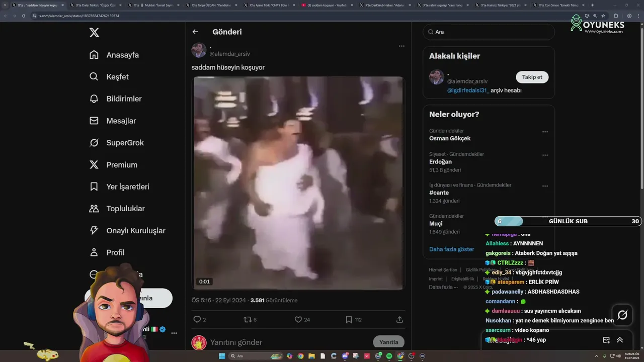Reload the page in the browser
Viewport: 644px width, 362px height.
(24, 16)
